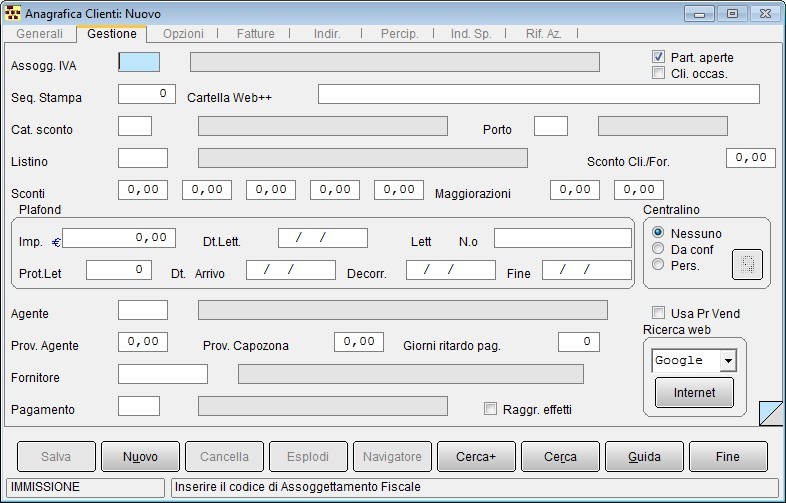This screenshot has width=786, height=503.
Task: Click the Listino code field
Action: tap(143, 158)
